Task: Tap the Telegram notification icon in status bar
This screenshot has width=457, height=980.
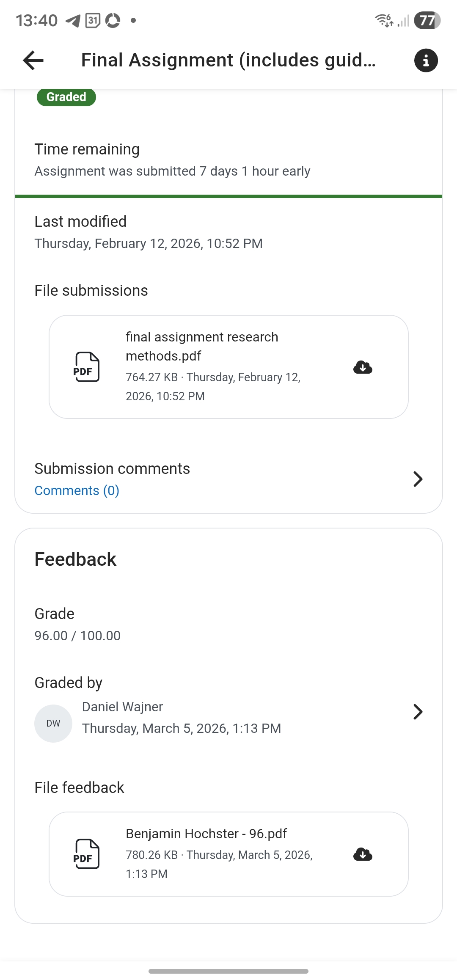Action: coord(73,20)
